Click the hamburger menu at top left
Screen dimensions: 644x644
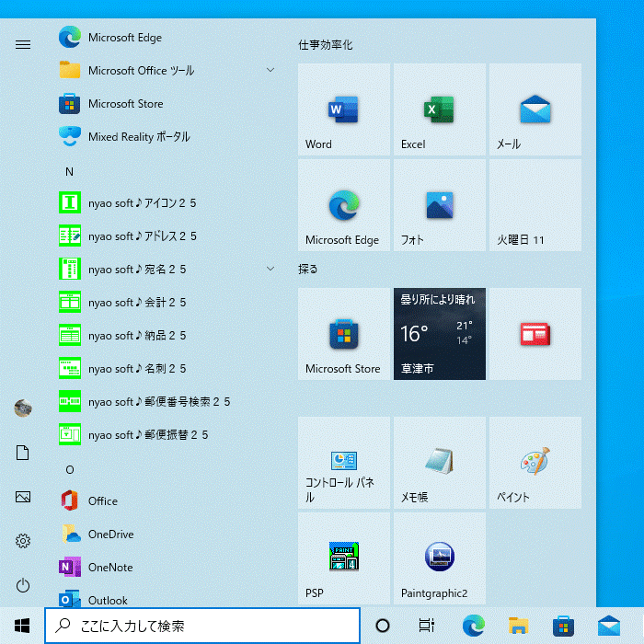click(23, 44)
